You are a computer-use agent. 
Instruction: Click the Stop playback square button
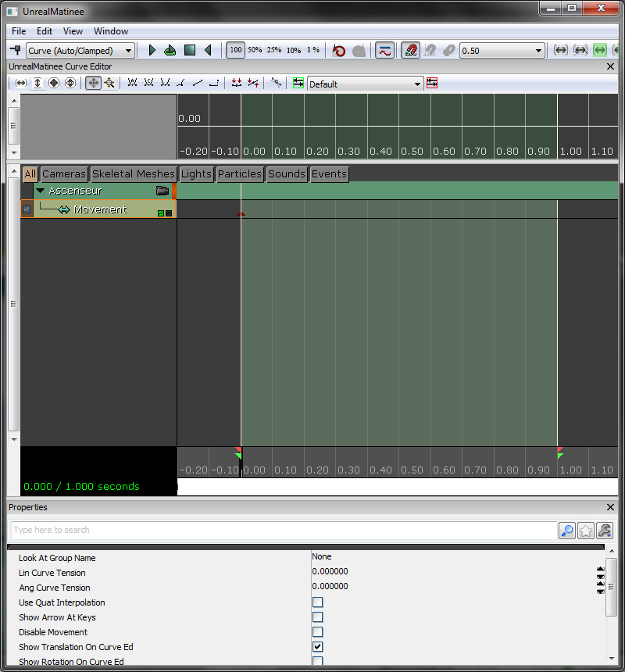190,50
